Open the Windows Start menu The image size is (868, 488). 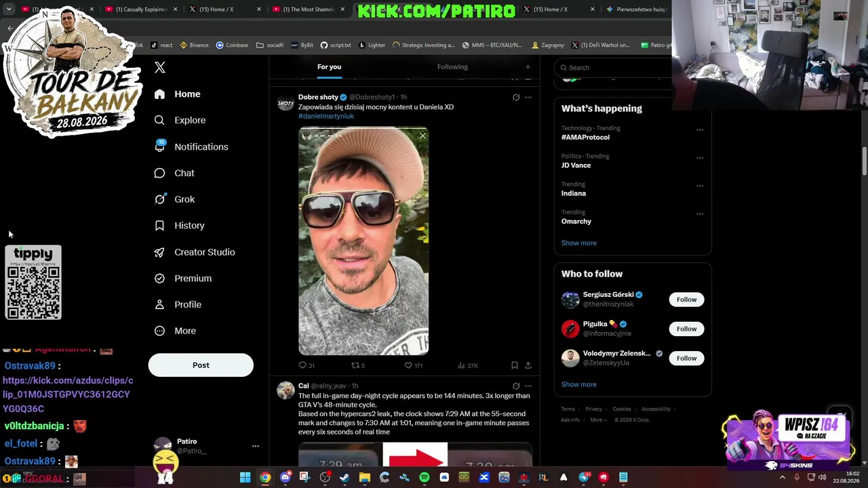coord(245,478)
